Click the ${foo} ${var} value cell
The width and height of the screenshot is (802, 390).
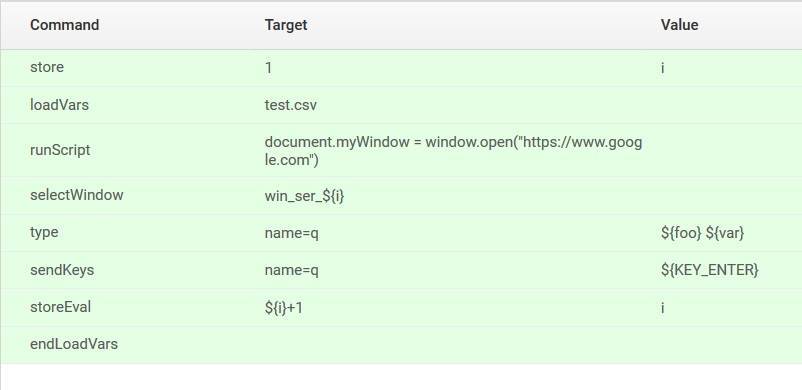point(702,233)
